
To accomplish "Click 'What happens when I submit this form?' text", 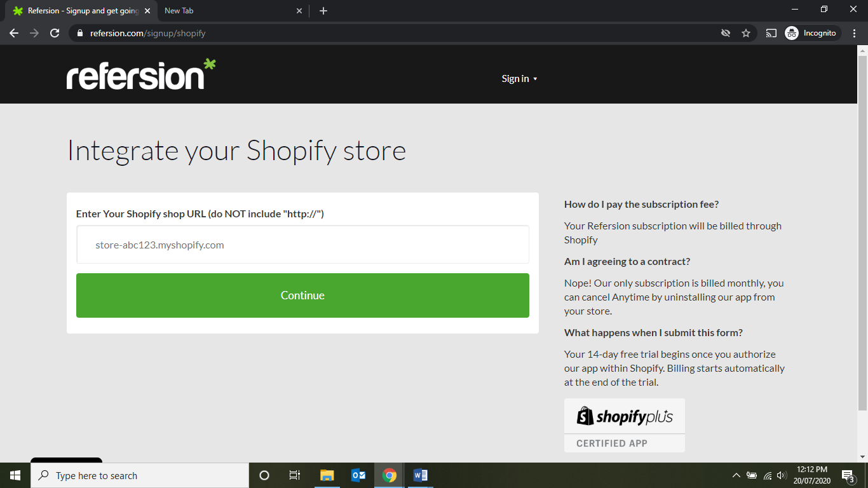I will tap(653, 332).
